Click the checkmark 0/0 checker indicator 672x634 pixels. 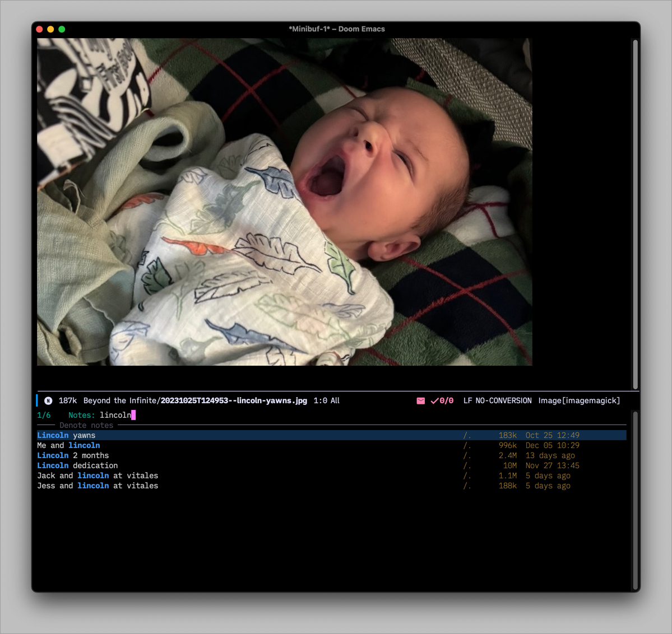tap(442, 400)
